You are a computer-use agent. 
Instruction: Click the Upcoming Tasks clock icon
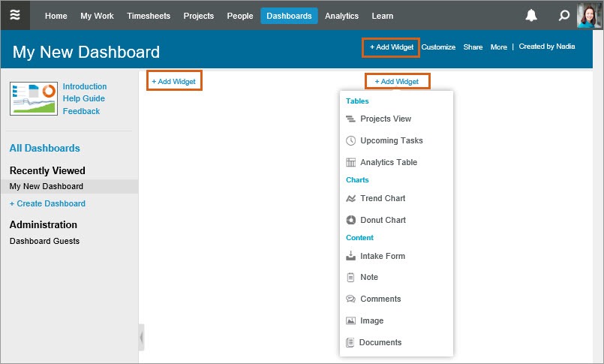[x=350, y=141]
